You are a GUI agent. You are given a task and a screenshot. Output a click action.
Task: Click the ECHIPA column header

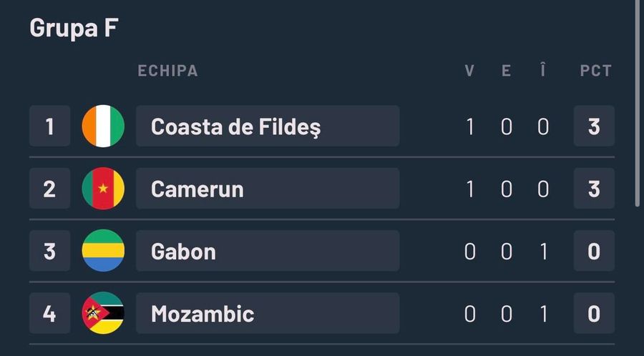pyautogui.click(x=167, y=71)
